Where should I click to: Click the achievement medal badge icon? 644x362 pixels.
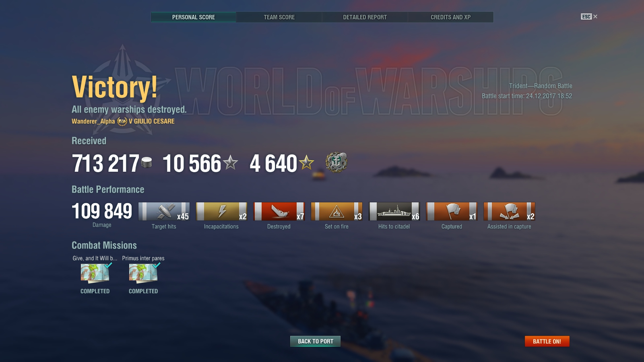click(336, 162)
